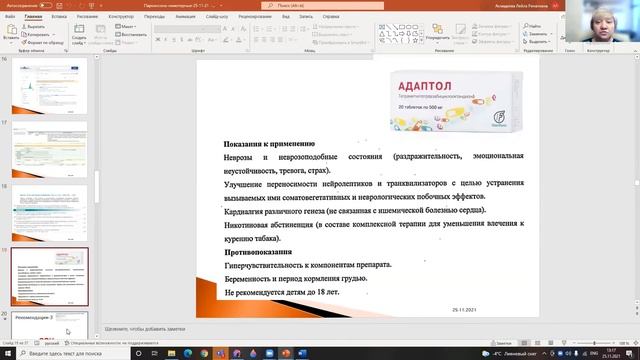
Task: Click the Paste (Вставить) clipboard icon
Action: pos(11,29)
